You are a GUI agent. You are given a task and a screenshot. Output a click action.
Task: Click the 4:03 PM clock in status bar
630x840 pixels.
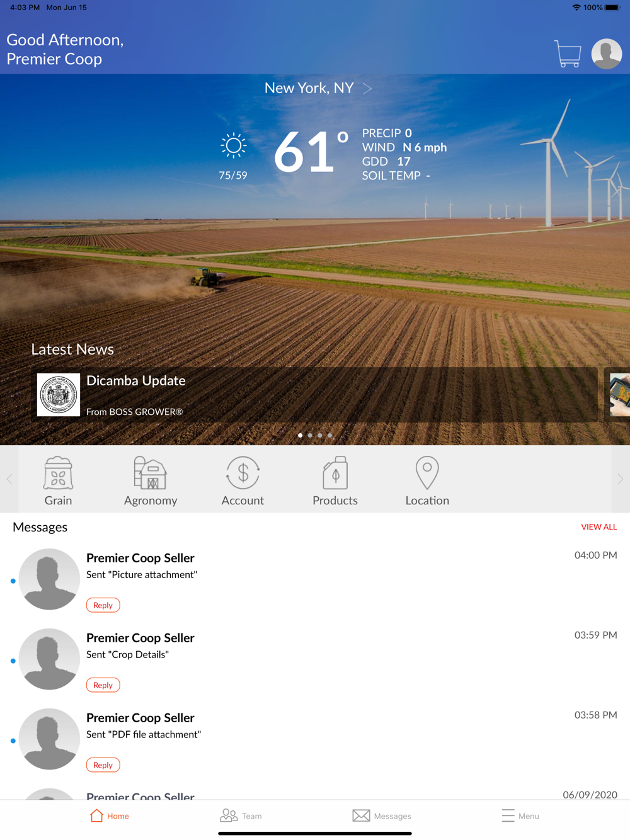pyautogui.click(x=25, y=8)
